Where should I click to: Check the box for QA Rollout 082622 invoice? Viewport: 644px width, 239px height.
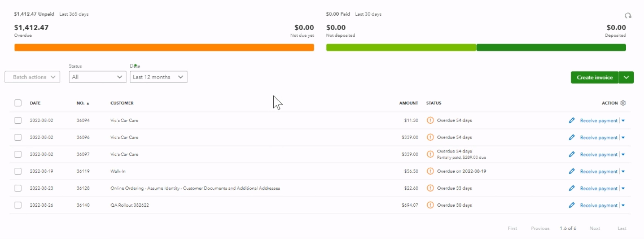[18, 205]
